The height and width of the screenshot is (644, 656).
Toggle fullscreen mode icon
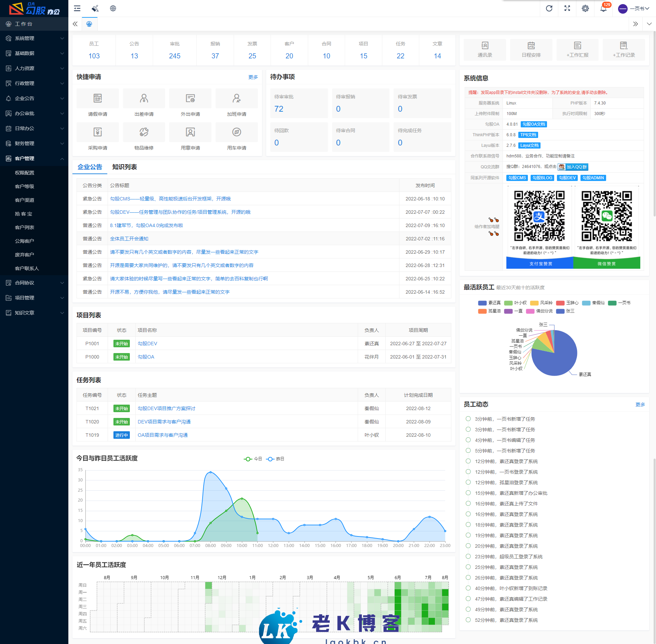point(567,8)
